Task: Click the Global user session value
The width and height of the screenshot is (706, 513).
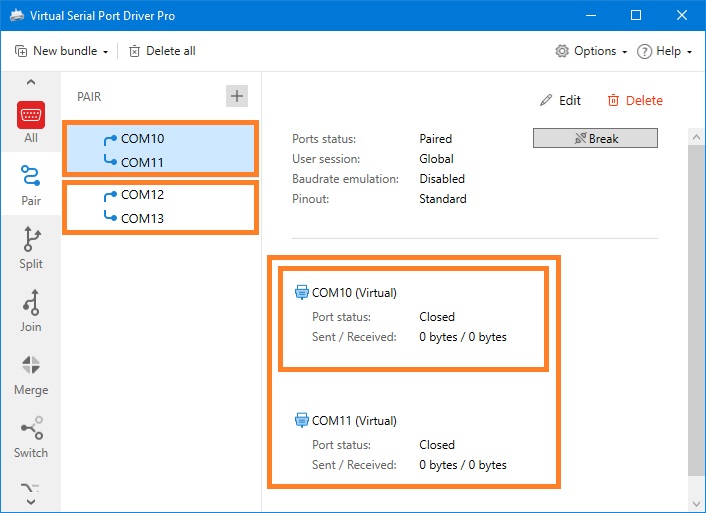Action: click(x=436, y=159)
